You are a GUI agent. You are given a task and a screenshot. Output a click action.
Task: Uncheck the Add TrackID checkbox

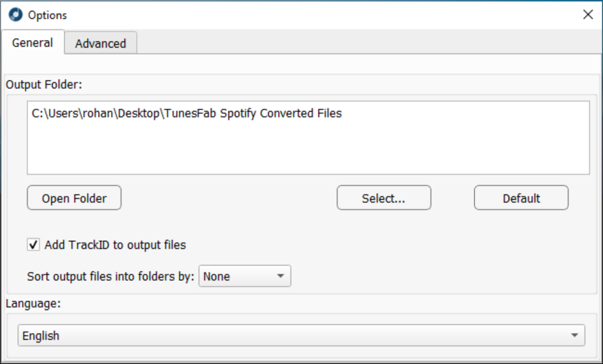[x=33, y=245]
